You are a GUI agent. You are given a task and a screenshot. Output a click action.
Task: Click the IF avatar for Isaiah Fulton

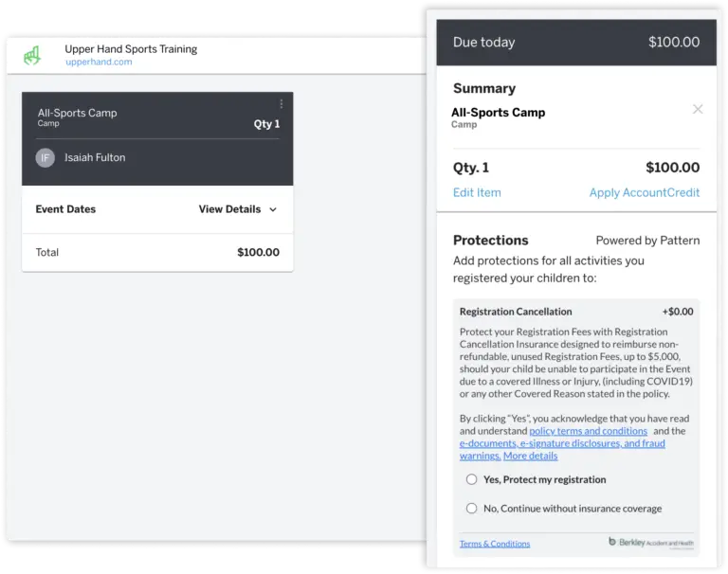click(x=45, y=158)
